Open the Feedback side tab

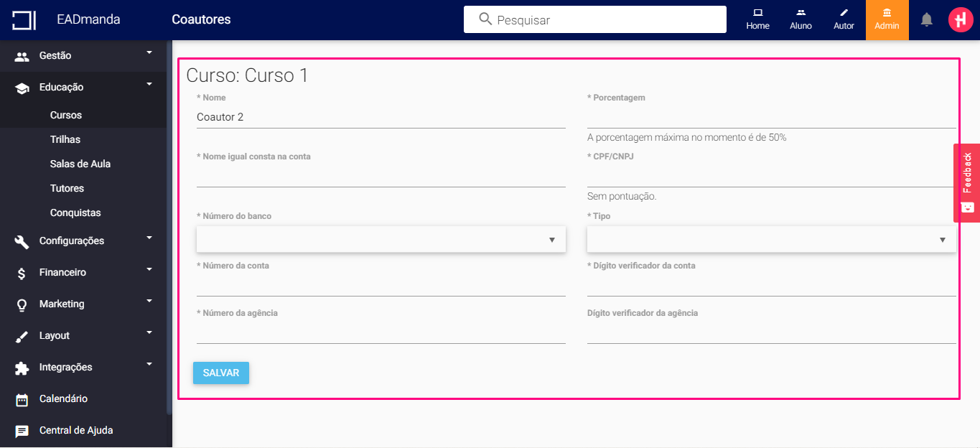click(x=967, y=183)
